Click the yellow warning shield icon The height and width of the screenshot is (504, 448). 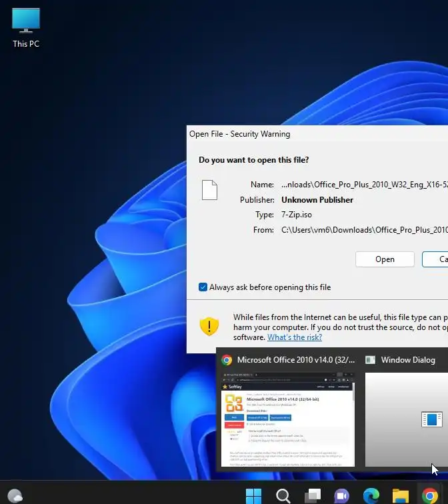(x=209, y=326)
